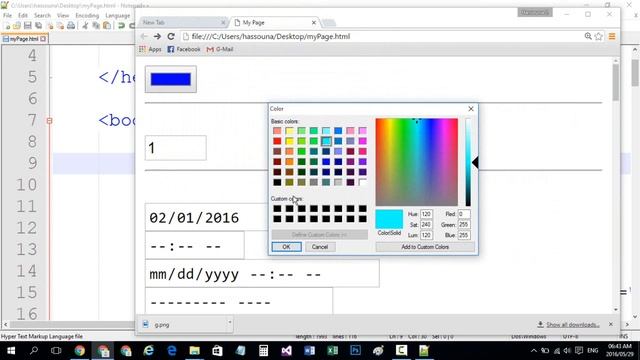Click the date field showing 02/01/2016

pyautogui.click(x=207, y=218)
